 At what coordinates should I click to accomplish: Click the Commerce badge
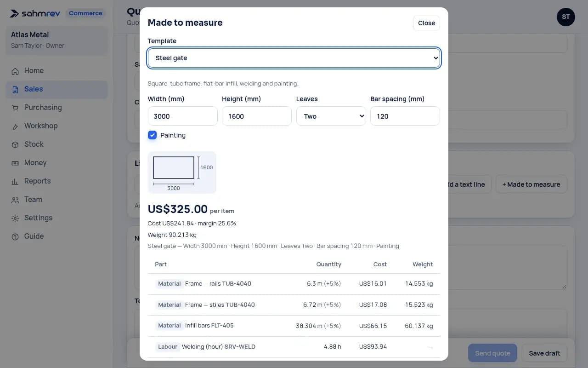pyautogui.click(x=85, y=13)
